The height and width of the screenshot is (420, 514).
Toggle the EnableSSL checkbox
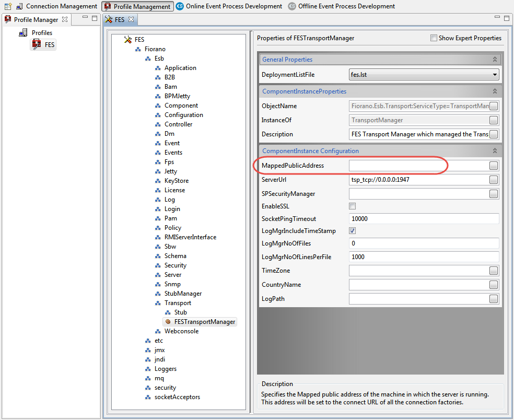[353, 206]
